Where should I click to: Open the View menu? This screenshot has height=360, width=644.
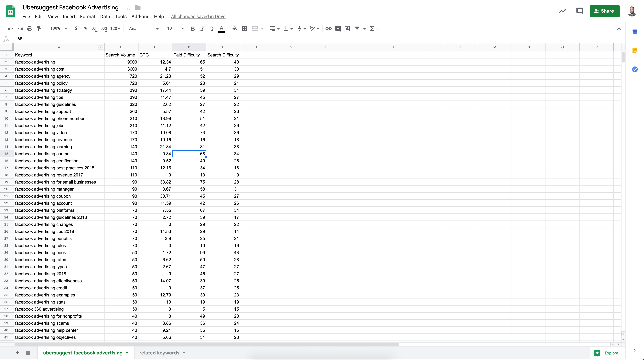[x=53, y=16]
